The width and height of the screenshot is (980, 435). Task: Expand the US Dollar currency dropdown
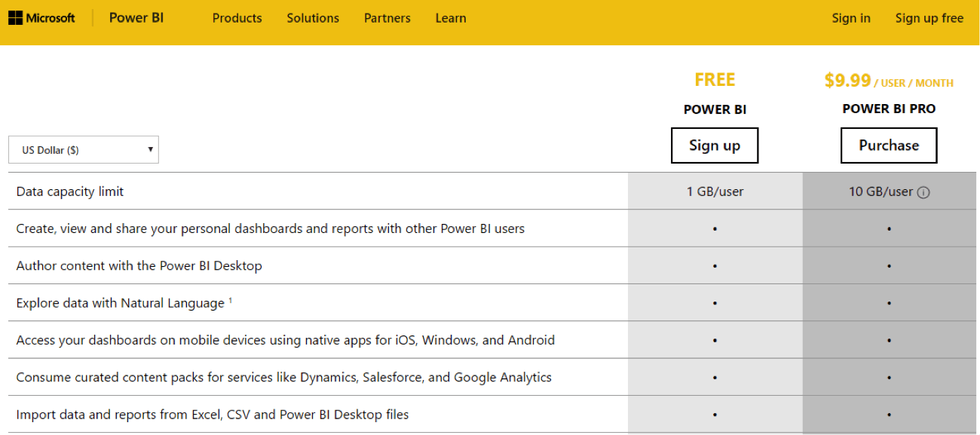[84, 150]
